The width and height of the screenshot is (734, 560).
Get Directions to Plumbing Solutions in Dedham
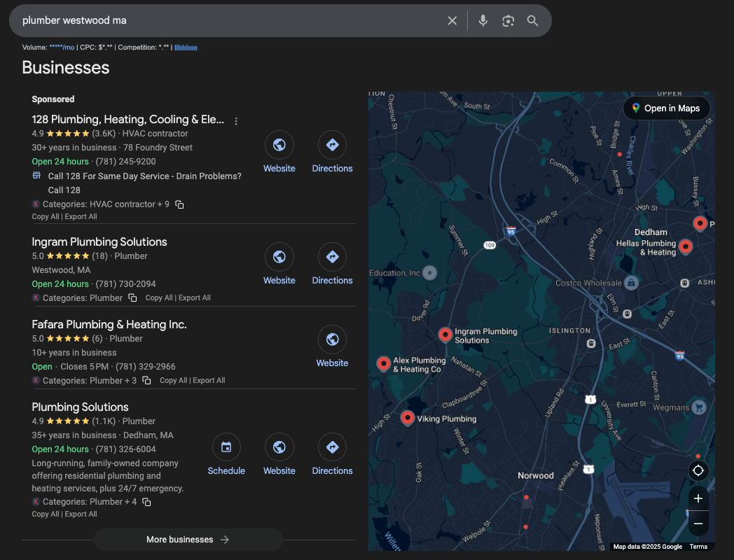333,447
